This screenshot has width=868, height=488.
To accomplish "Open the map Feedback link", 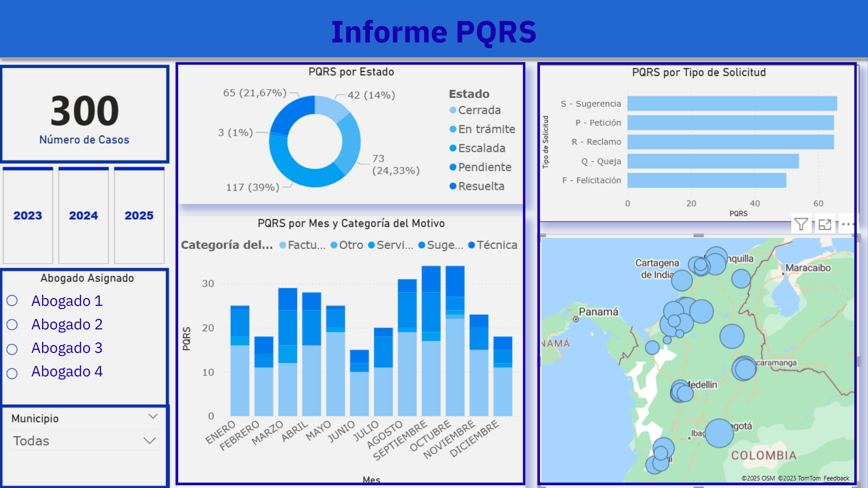I will click(x=836, y=478).
